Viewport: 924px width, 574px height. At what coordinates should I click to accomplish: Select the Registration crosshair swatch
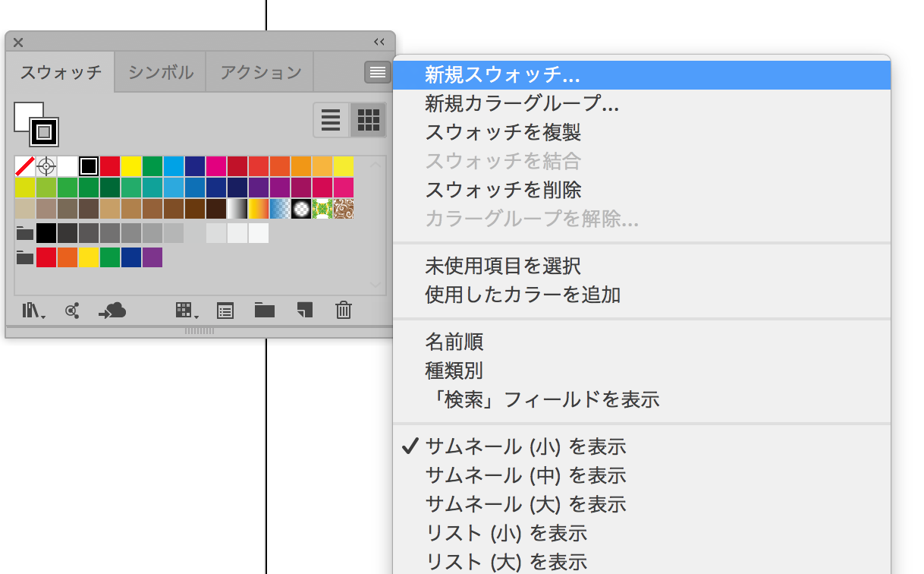coord(46,166)
